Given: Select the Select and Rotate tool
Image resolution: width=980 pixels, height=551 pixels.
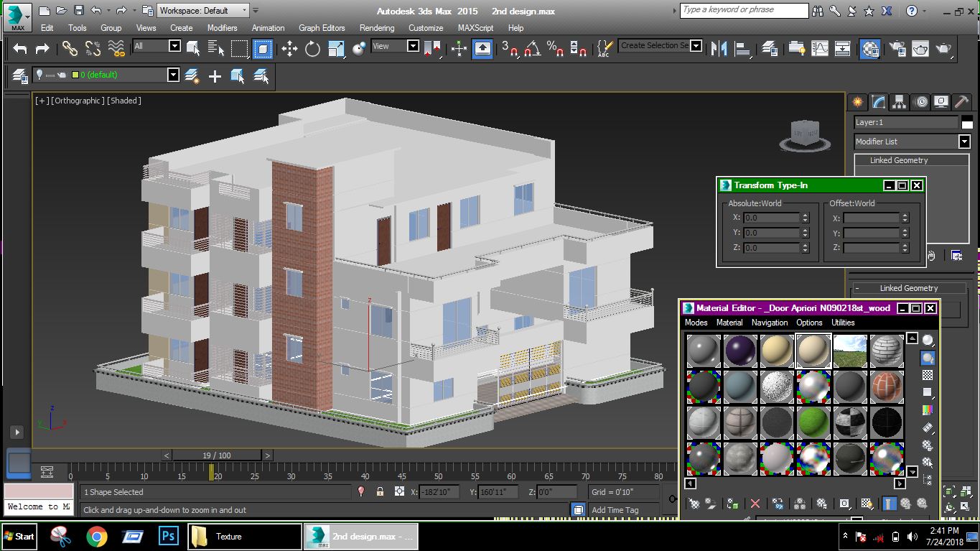Looking at the screenshot, I should click(x=312, y=49).
